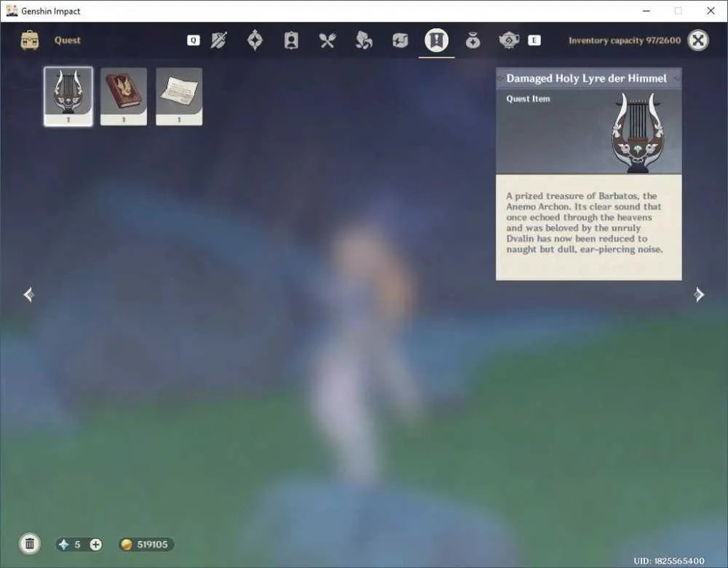Click the Inventory capacity 97/2600 text

pyautogui.click(x=625, y=40)
